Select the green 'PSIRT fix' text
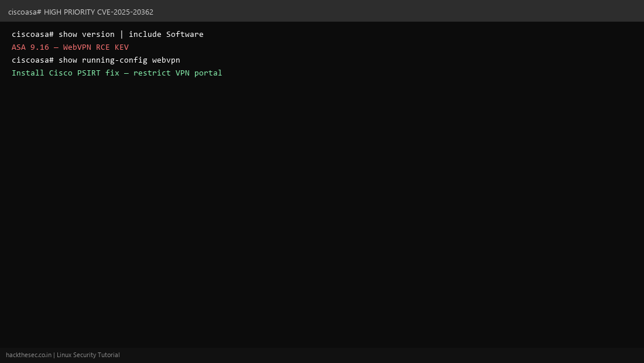The width and height of the screenshot is (644, 363). [x=98, y=73]
